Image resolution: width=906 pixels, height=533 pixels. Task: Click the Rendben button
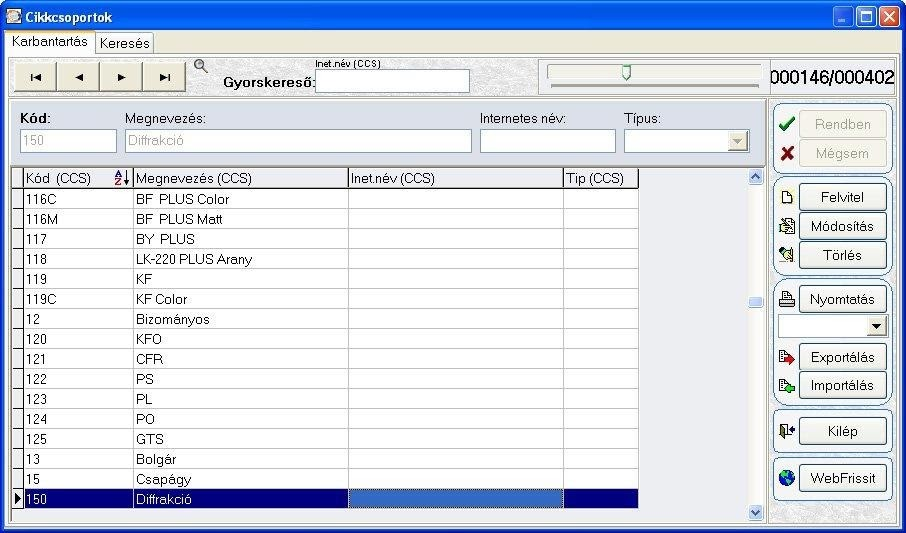[842, 124]
